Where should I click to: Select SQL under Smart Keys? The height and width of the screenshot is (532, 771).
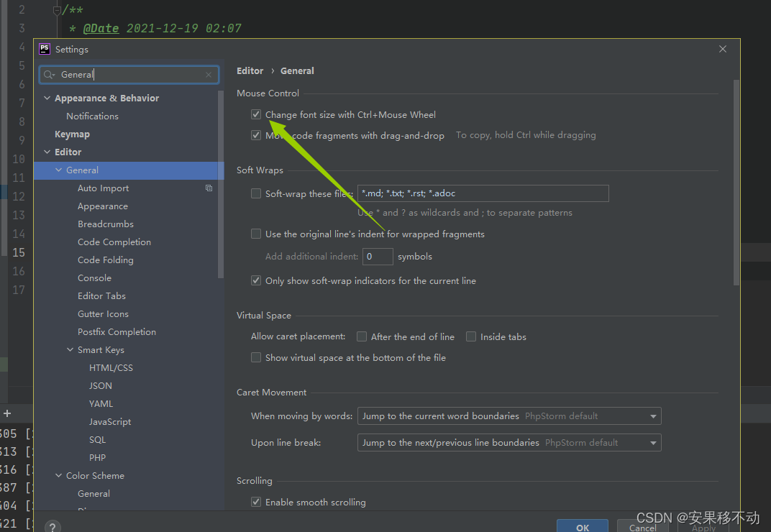click(97, 439)
